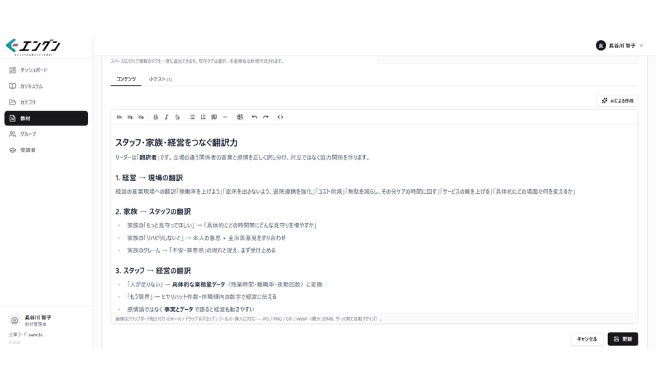This screenshot has height=385, width=656.
Task: Click the bullet 家族の「リハビリしないと」
Action: point(206,238)
